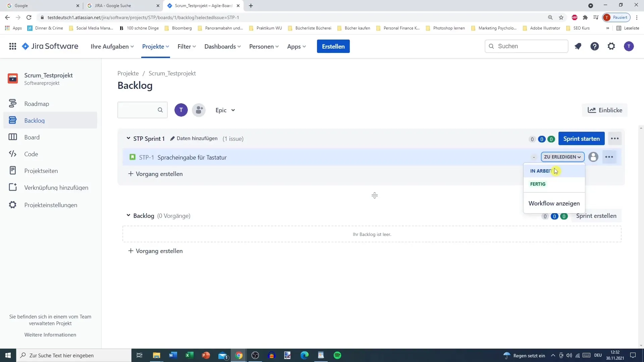Switch to the JIRA - Google Suche tab
The image size is (644, 362).
coord(123,6)
